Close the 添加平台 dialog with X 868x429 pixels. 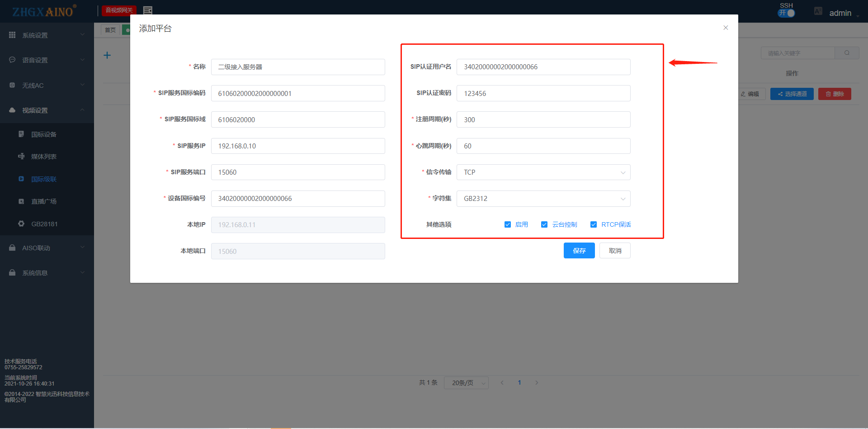pos(726,28)
